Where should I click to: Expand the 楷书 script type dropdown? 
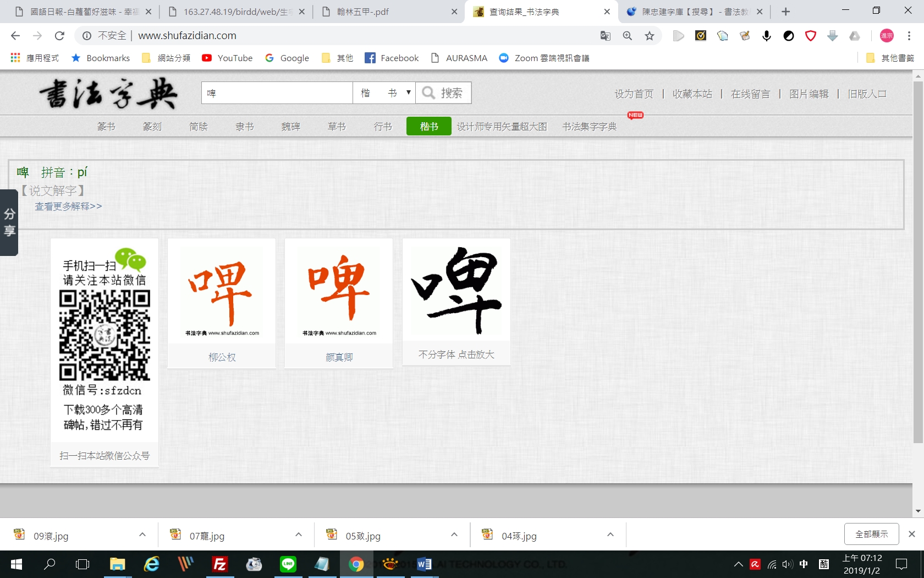(x=384, y=93)
